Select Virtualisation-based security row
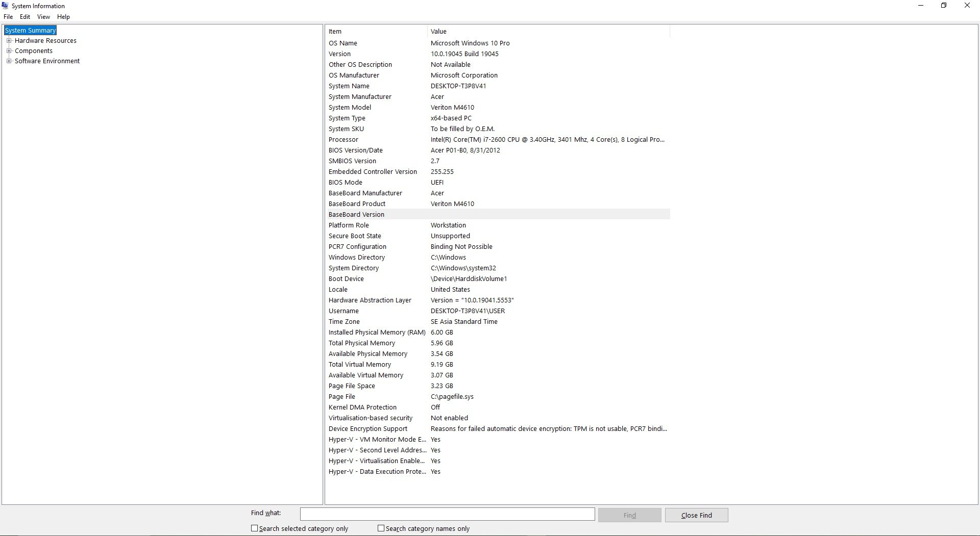 [x=498, y=418]
